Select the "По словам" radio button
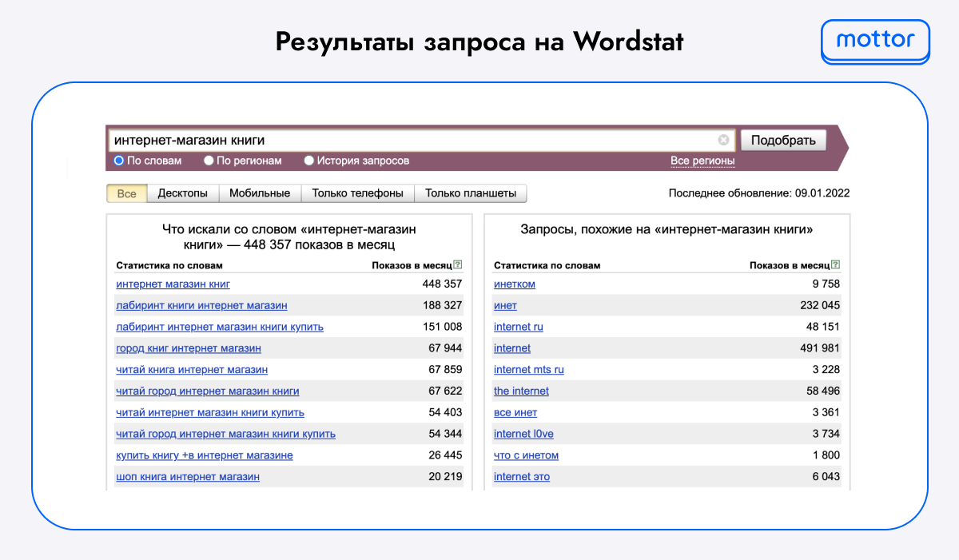Viewport: 959px width, 560px height. click(x=119, y=161)
